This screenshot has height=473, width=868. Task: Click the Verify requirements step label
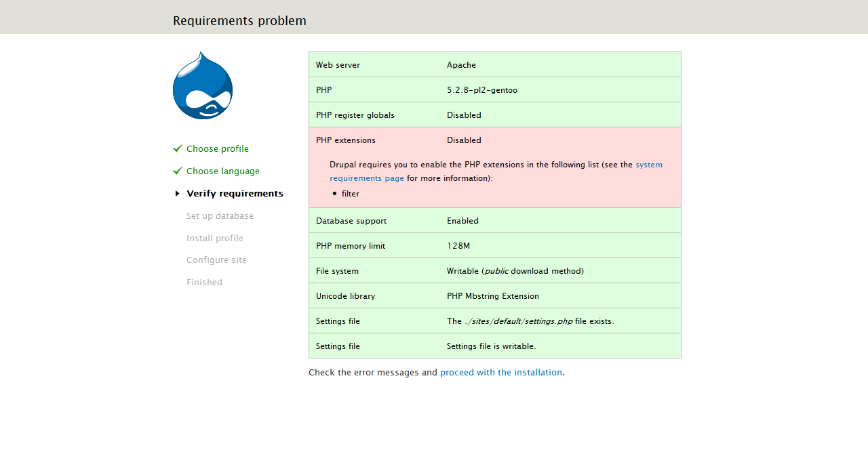click(235, 194)
